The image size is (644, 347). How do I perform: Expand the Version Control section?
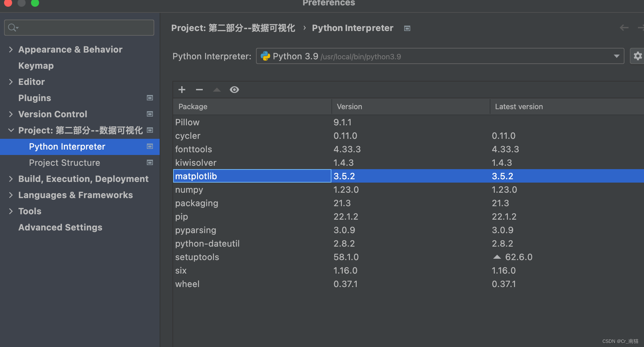click(11, 114)
